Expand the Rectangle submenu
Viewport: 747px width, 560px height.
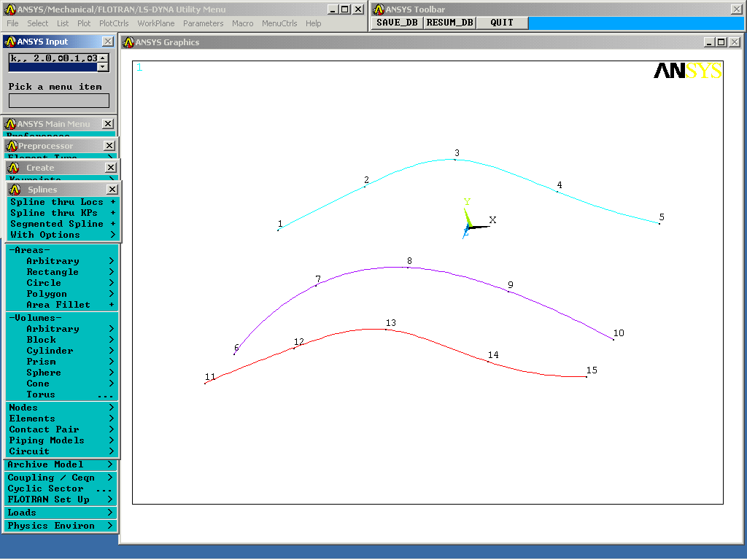click(62, 272)
